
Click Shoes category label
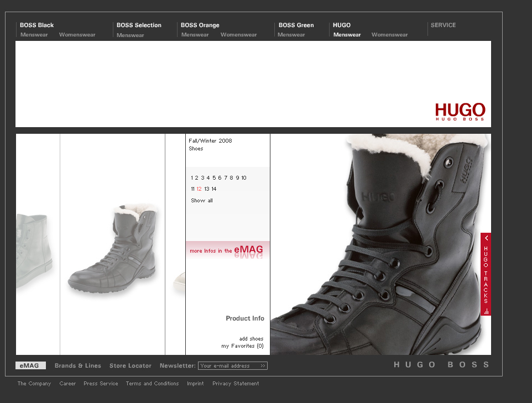[196, 149]
